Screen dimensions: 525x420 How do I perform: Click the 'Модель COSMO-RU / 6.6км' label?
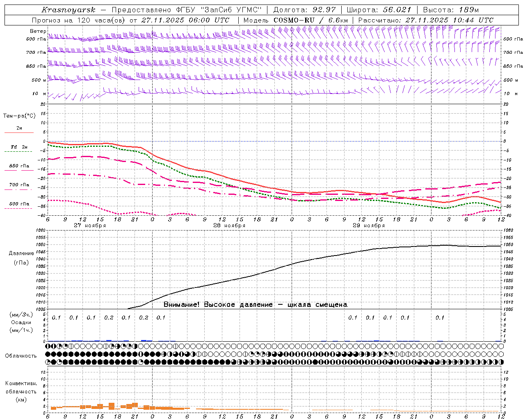(295, 20)
